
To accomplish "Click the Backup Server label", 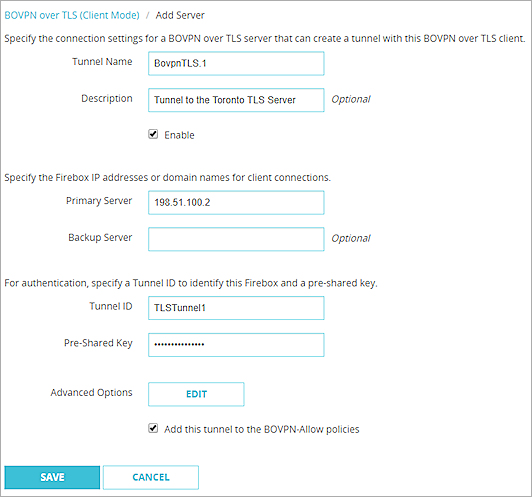I will (100, 237).
